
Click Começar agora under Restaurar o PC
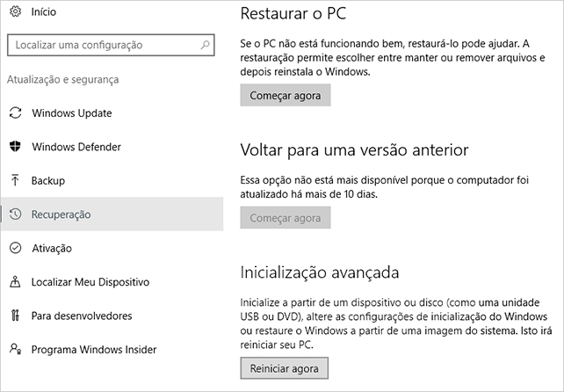tap(286, 96)
